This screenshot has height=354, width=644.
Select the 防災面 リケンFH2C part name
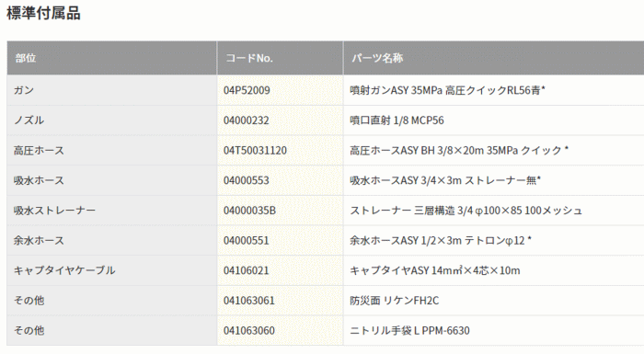[x=395, y=300]
